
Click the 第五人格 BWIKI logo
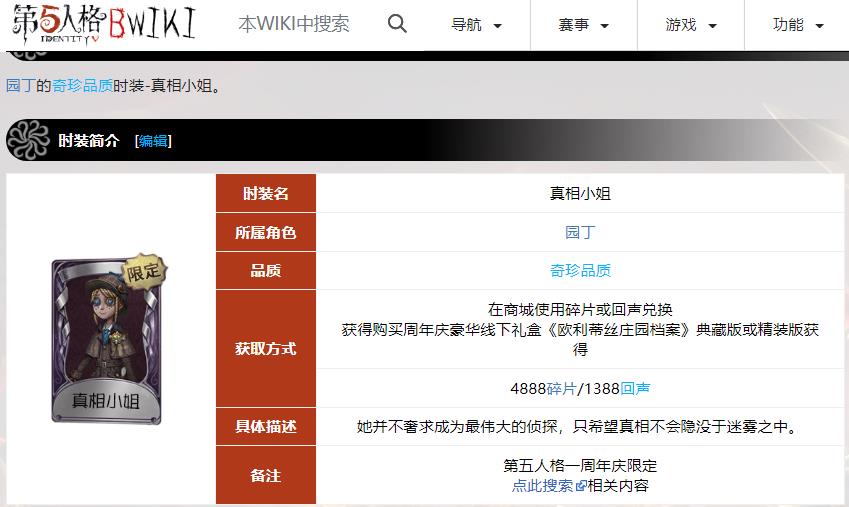[103, 24]
